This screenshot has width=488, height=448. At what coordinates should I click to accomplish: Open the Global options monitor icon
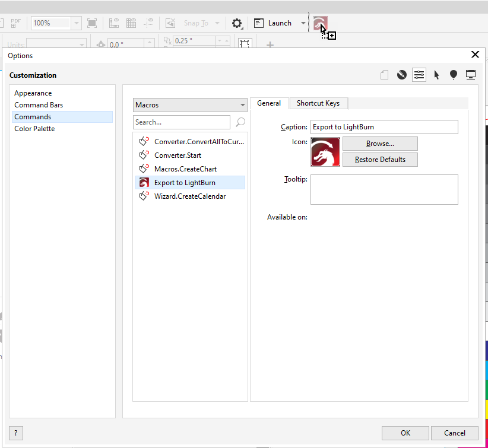coord(471,75)
